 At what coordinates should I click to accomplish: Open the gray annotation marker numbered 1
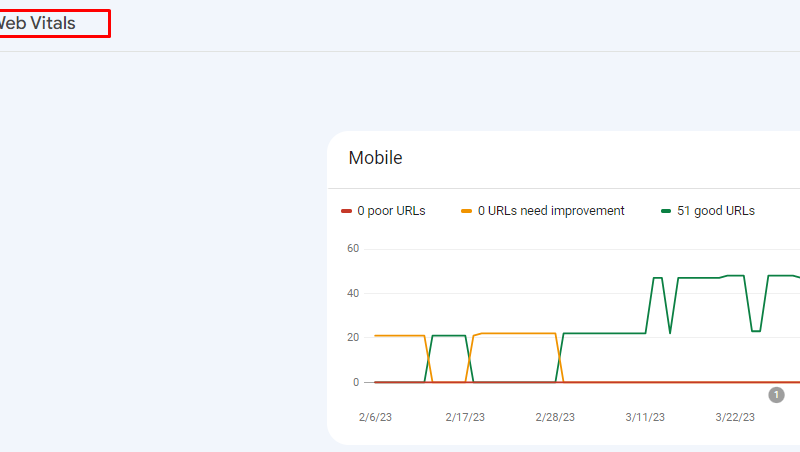click(776, 395)
